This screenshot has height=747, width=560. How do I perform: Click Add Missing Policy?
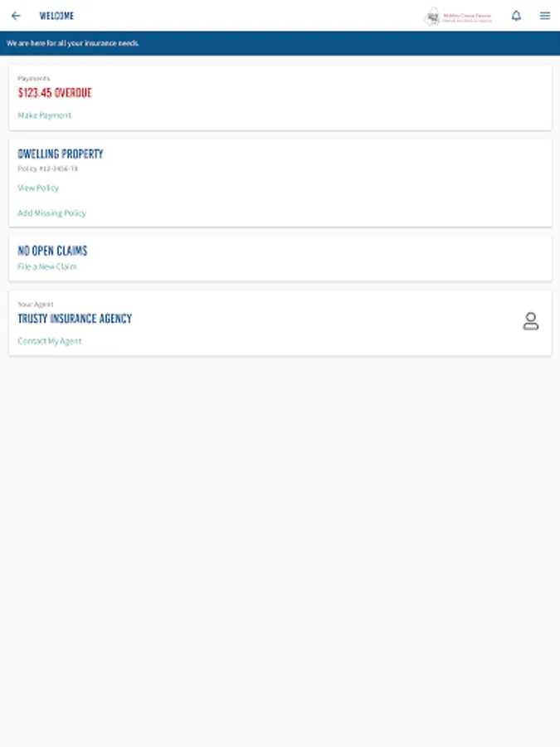[51, 213]
